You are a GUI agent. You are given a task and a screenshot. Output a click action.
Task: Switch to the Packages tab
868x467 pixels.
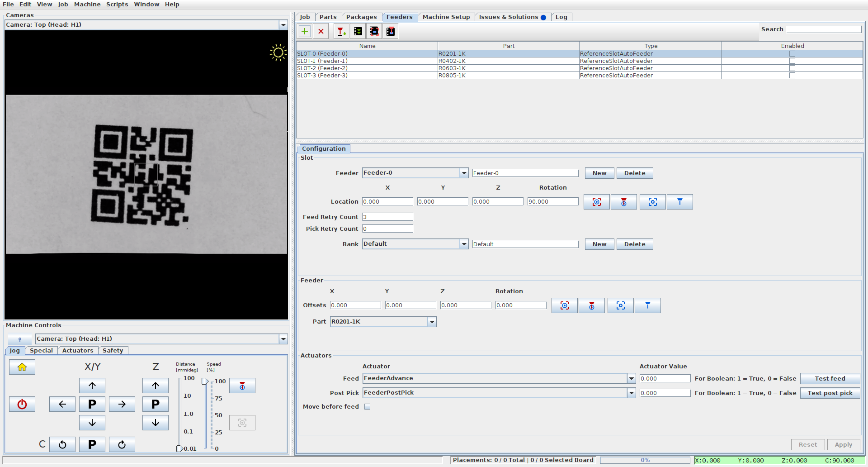pos(361,17)
